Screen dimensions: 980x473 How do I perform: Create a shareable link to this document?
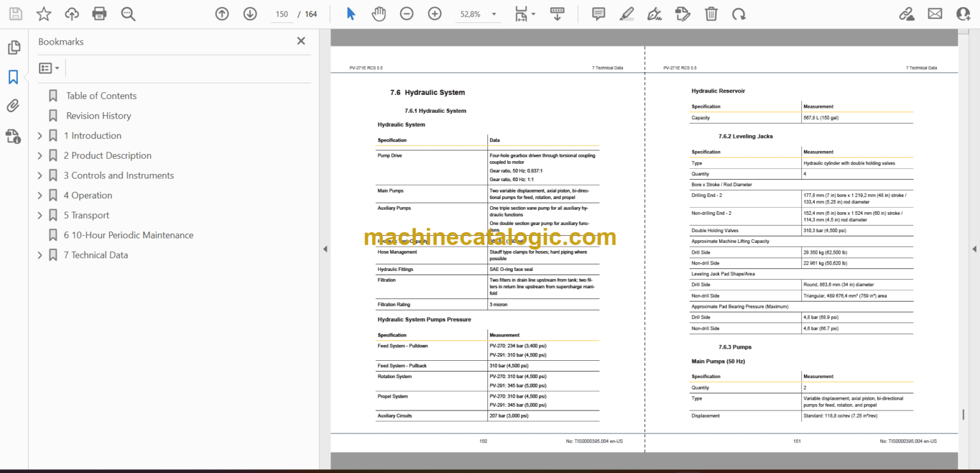[x=907, y=13]
